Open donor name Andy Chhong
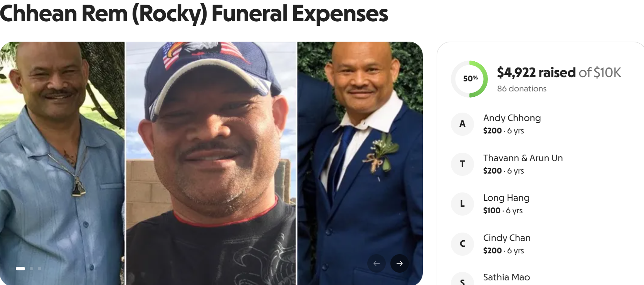The width and height of the screenshot is (644, 285). pyautogui.click(x=512, y=118)
